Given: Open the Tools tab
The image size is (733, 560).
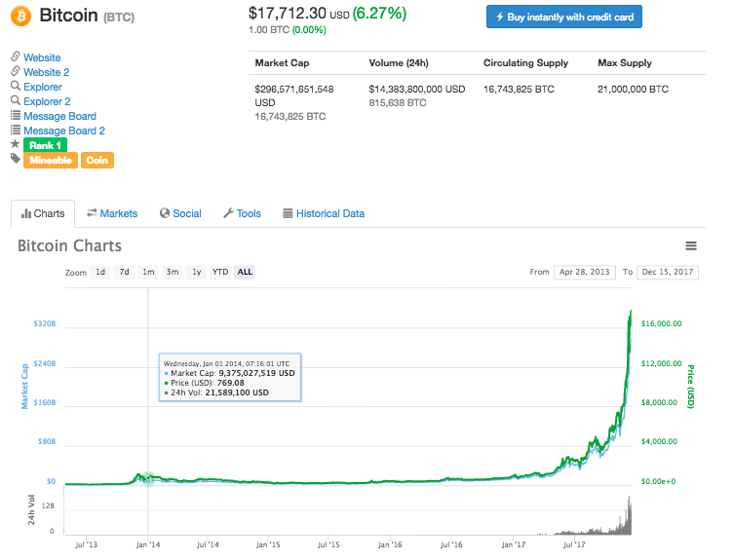Looking at the screenshot, I should [x=242, y=213].
